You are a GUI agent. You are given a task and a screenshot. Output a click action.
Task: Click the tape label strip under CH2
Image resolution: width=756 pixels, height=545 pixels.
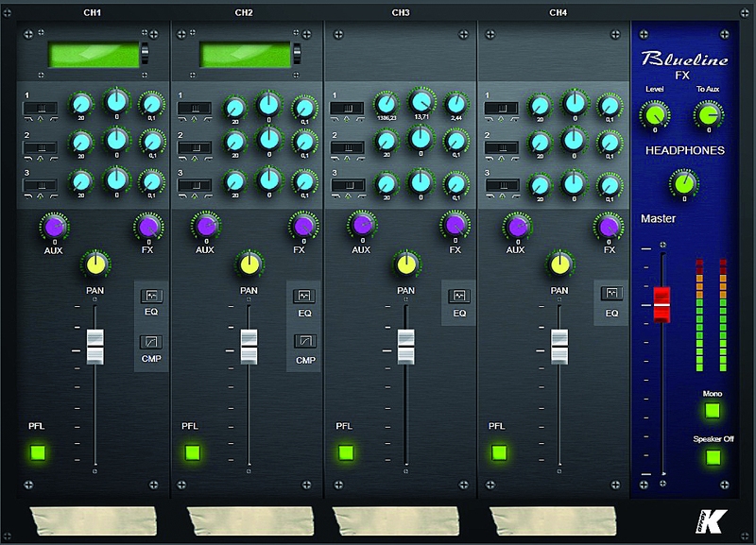tap(250, 520)
